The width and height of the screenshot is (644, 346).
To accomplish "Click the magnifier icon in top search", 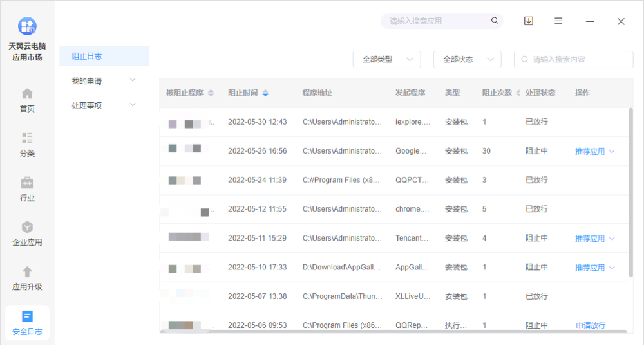I will pyautogui.click(x=495, y=21).
